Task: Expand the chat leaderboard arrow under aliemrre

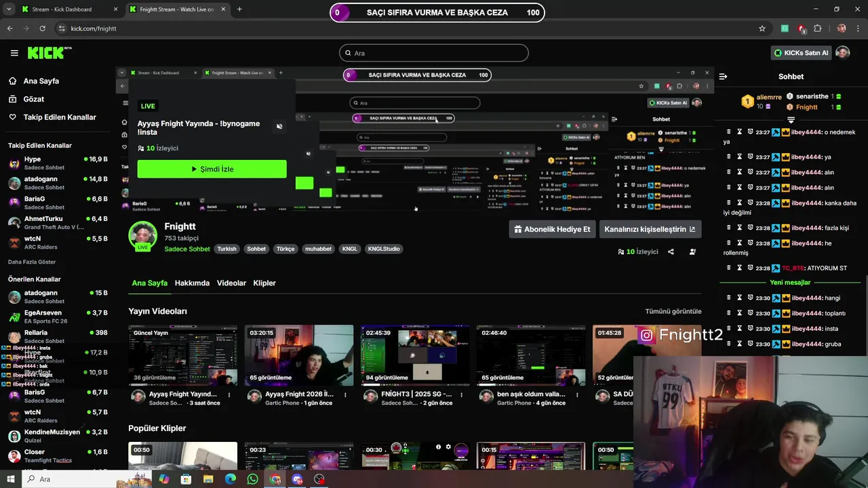Action: [791, 120]
